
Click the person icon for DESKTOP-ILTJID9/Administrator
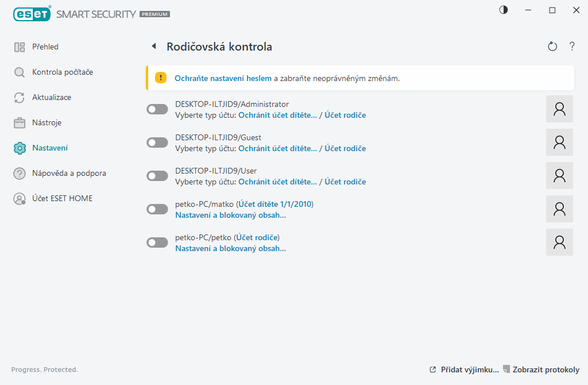[x=559, y=109]
